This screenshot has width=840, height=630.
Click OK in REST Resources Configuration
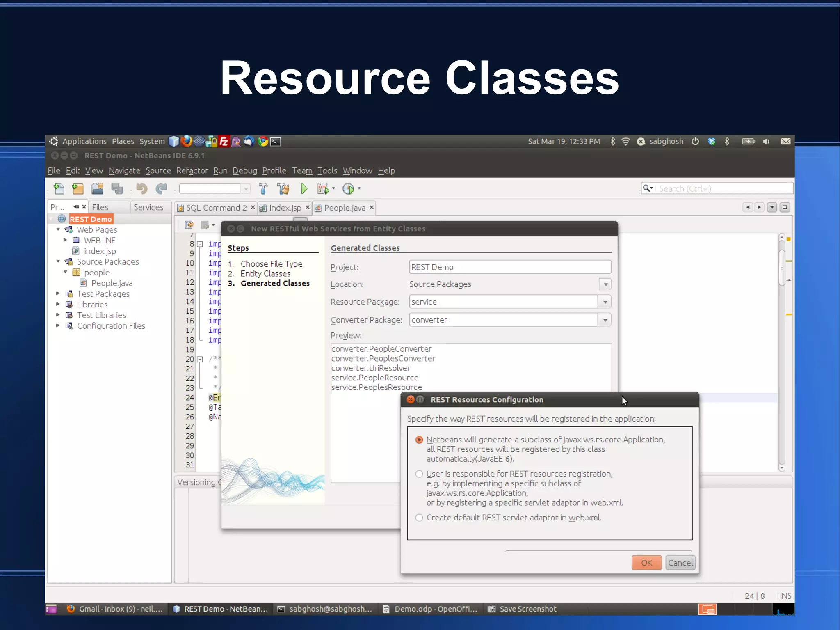tap(646, 563)
